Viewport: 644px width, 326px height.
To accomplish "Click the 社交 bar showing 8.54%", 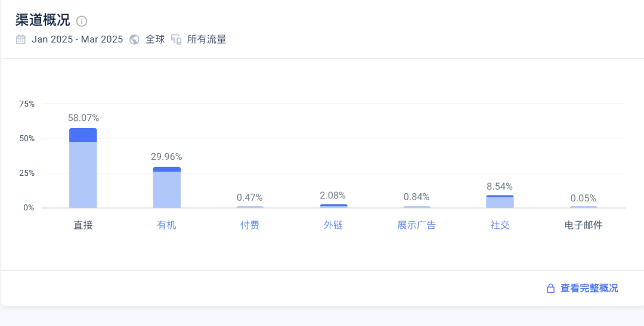I will [x=500, y=202].
